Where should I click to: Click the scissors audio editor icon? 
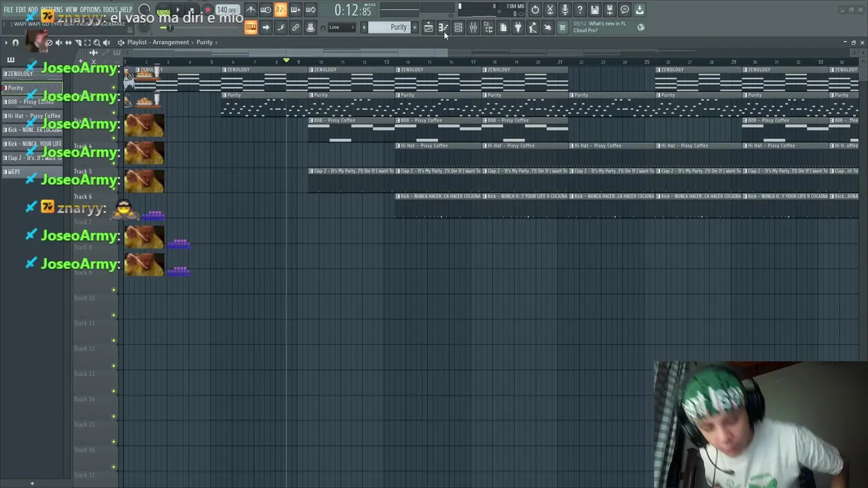[x=550, y=9]
